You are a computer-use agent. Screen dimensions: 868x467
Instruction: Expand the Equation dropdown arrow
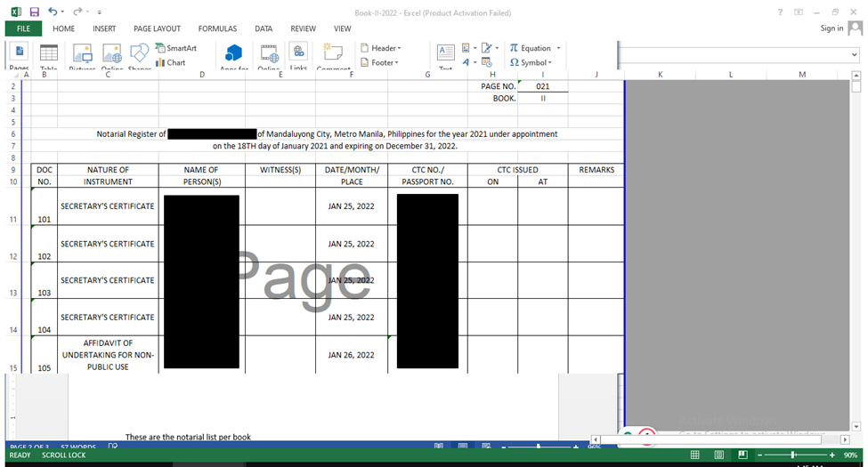558,48
